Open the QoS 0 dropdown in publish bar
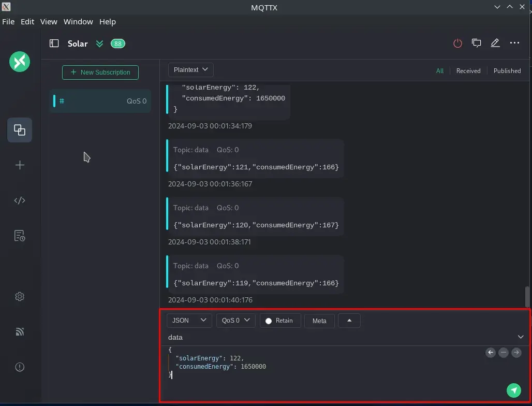This screenshot has width=532, height=406. pyautogui.click(x=236, y=321)
